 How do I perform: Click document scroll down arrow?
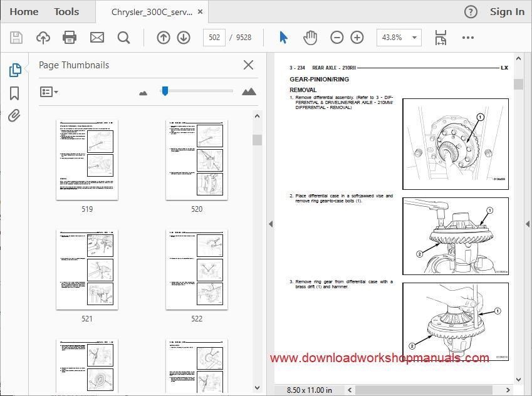coord(518,379)
